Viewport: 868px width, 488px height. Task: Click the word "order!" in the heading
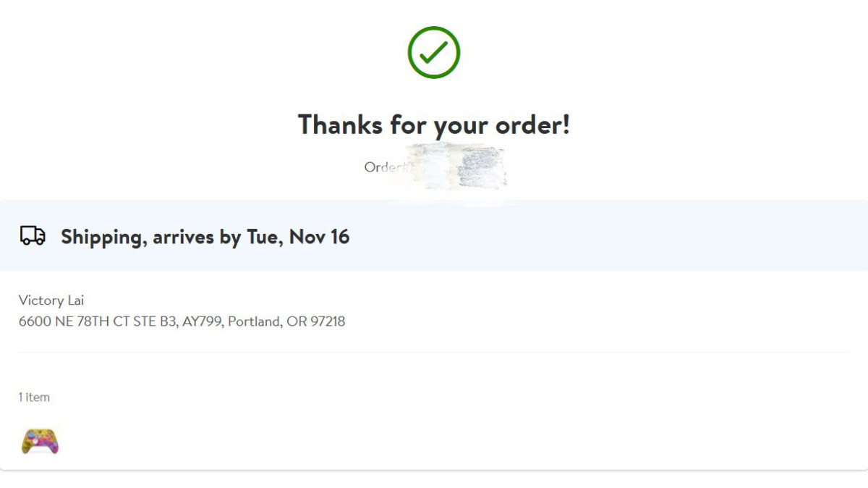pyautogui.click(x=532, y=125)
